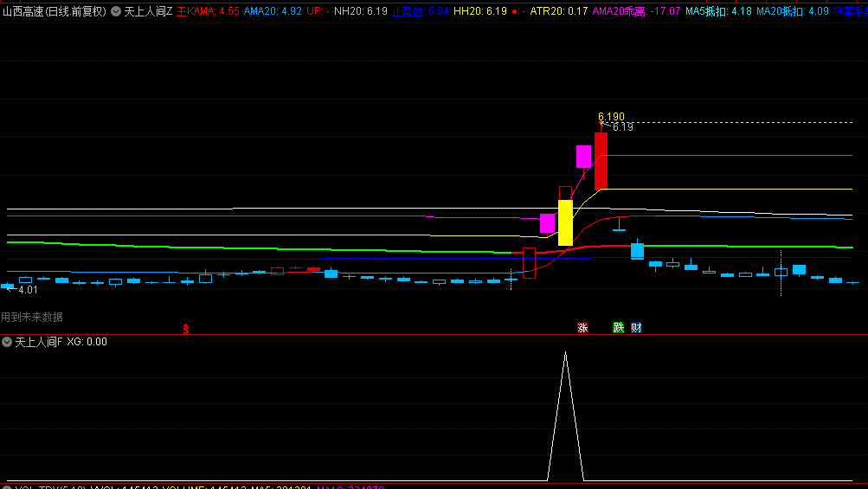The height and width of the screenshot is (489, 868).
Task: Click the 天上人间F indicator name
Action: [x=39, y=342]
